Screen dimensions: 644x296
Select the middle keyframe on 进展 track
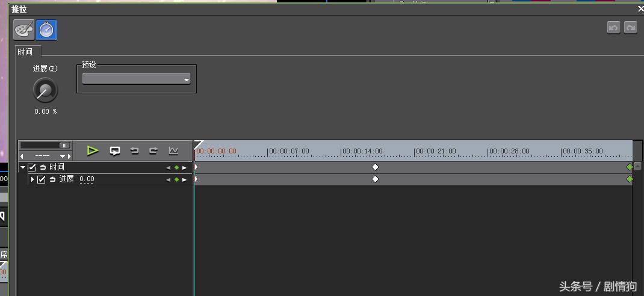click(375, 179)
